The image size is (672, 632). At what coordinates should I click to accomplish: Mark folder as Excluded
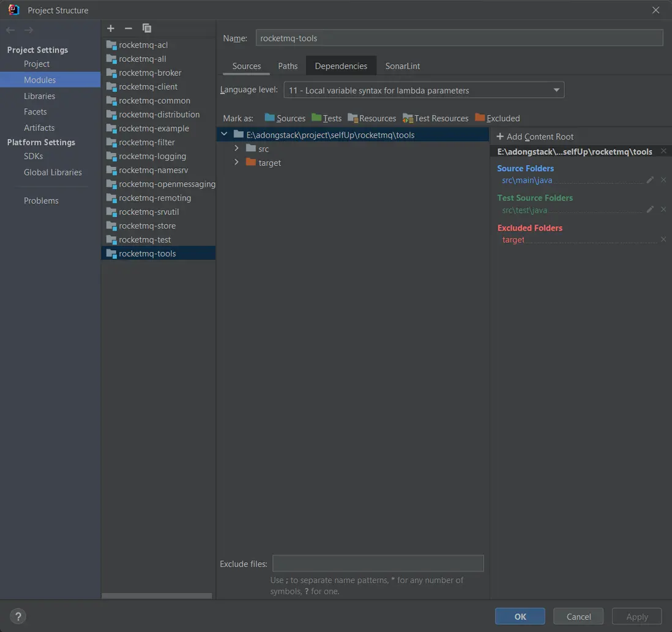click(497, 118)
